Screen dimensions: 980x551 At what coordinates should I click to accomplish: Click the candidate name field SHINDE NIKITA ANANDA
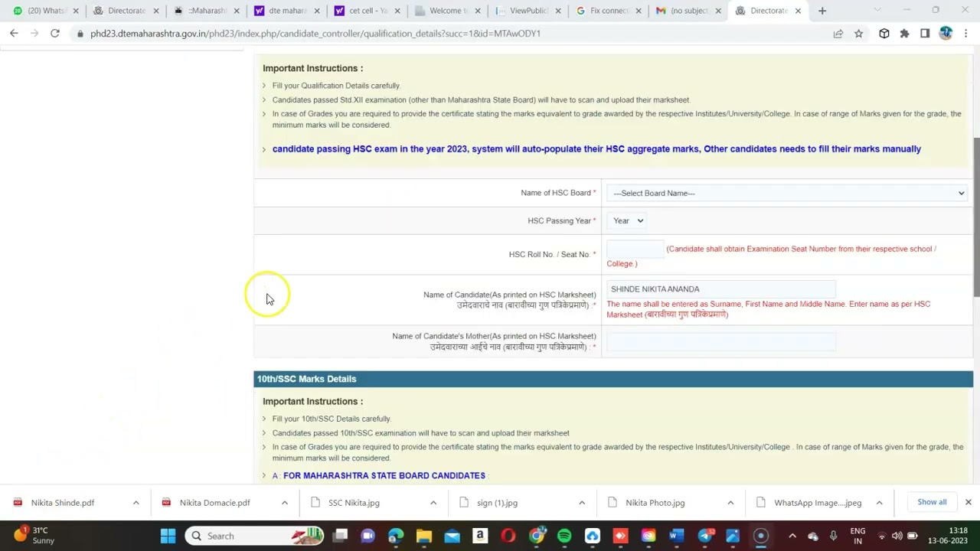click(720, 289)
